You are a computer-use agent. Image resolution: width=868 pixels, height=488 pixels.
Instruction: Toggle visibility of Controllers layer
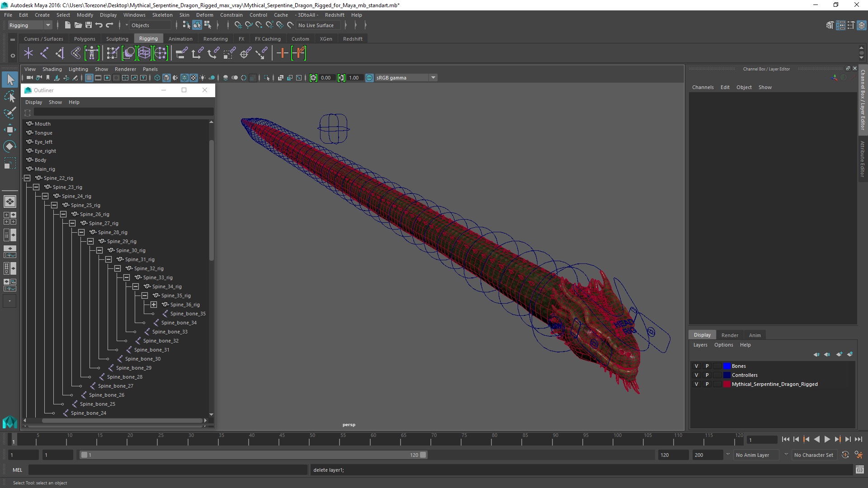pyautogui.click(x=696, y=375)
